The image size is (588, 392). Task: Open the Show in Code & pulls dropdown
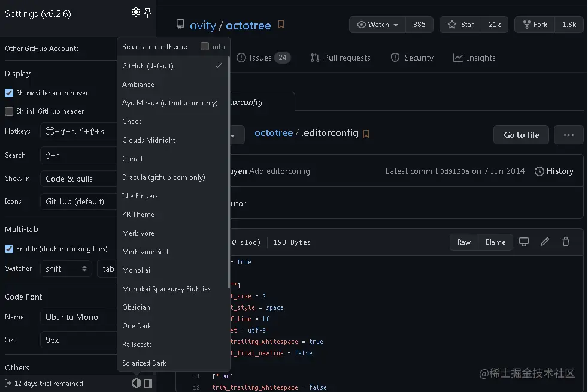[x=79, y=179]
